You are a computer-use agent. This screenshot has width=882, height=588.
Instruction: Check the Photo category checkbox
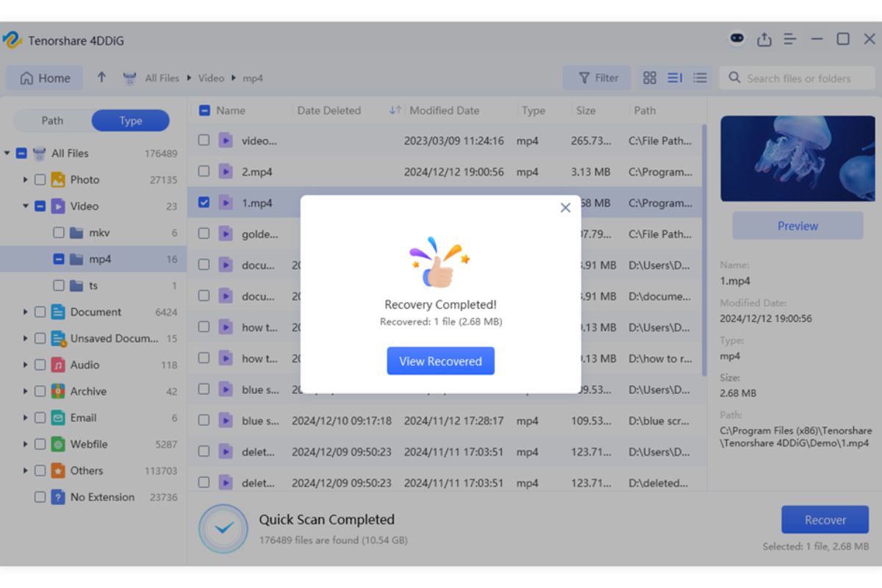(40, 179)
